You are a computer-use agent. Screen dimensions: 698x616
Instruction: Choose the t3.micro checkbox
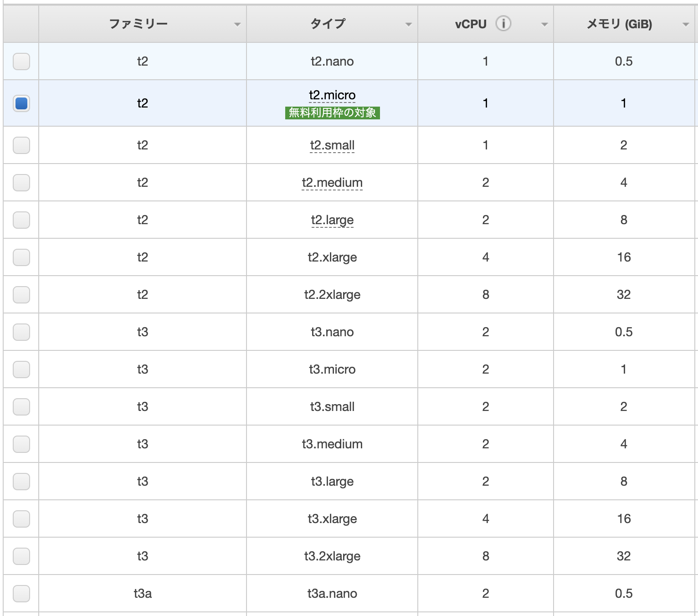21,370
